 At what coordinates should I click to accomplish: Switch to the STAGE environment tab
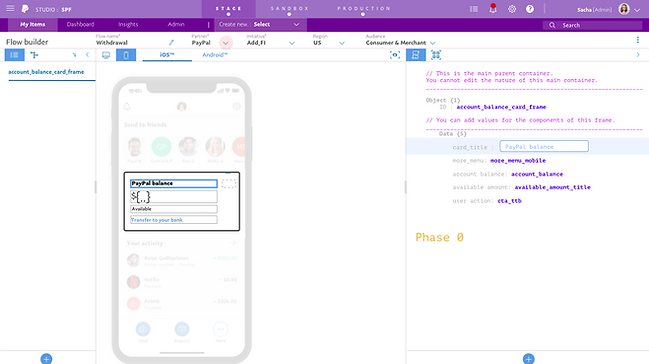coord(228,9)
